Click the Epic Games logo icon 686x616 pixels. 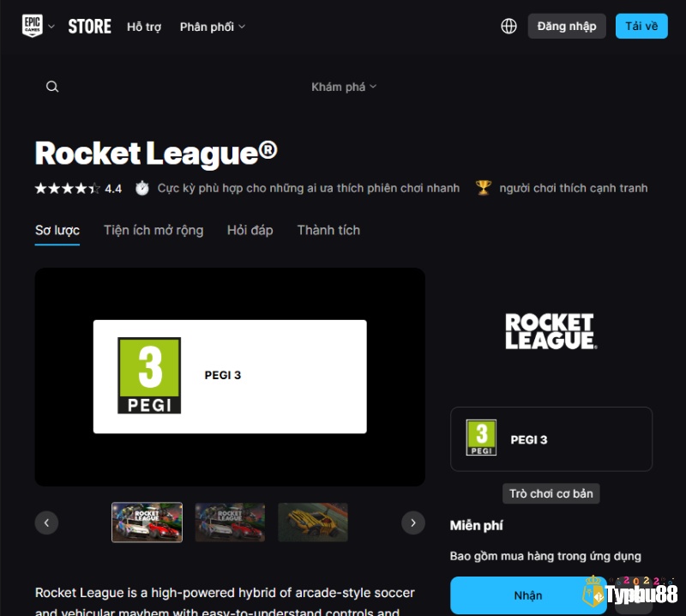coord(33,26)
